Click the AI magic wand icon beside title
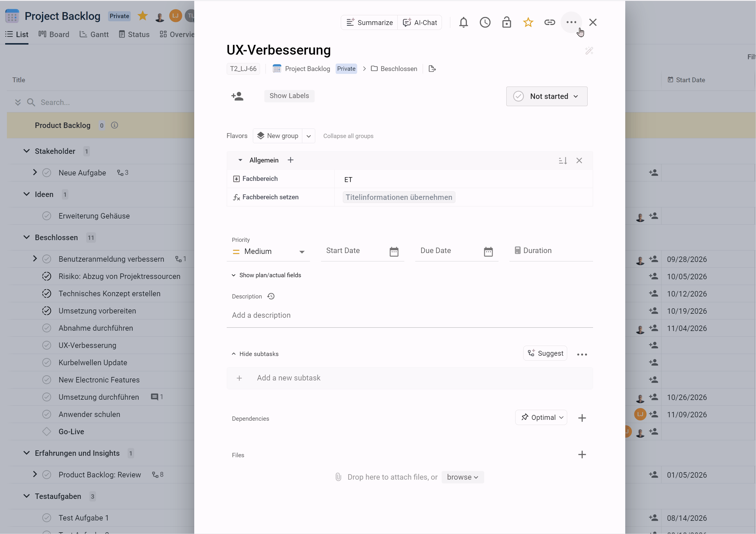Viewport: 756px width, 534px height. [x=589, y=51]
